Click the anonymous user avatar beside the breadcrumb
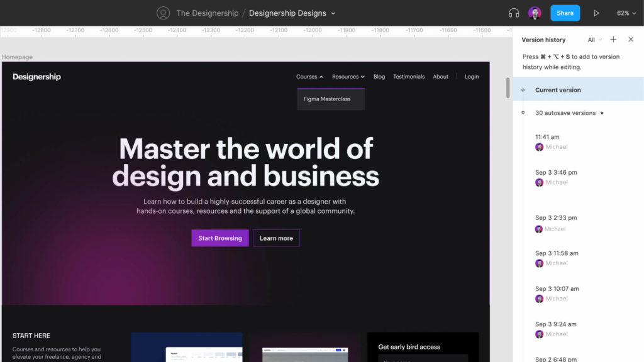This screenshot has height=362, width=644. tap(162, 13)
